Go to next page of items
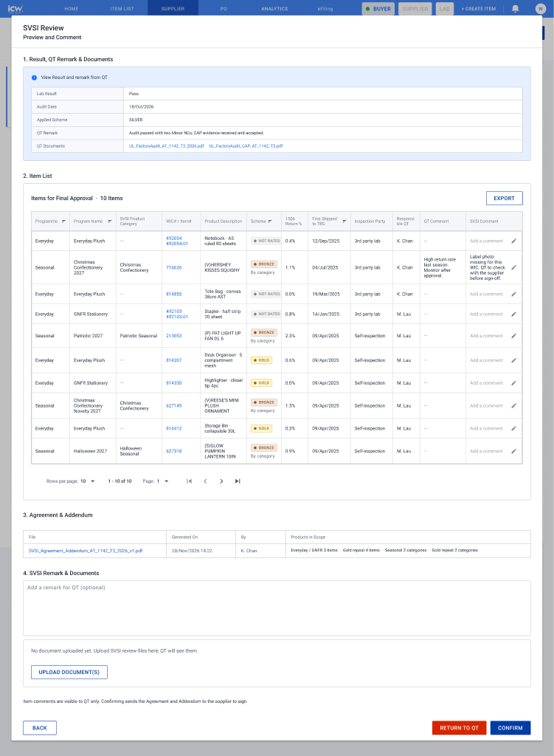The width and height of the screenshot is (554, 756). coord(221,481)
